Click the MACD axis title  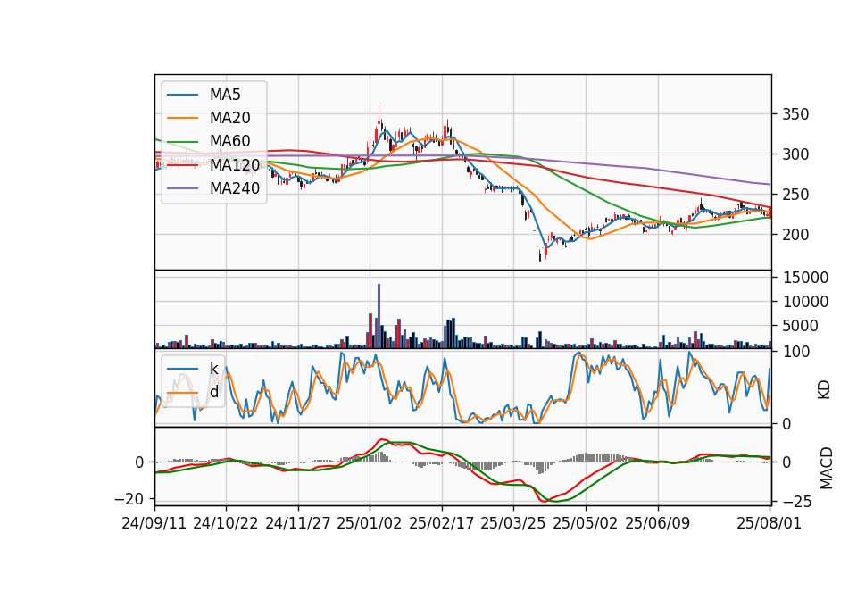(827, 468)
